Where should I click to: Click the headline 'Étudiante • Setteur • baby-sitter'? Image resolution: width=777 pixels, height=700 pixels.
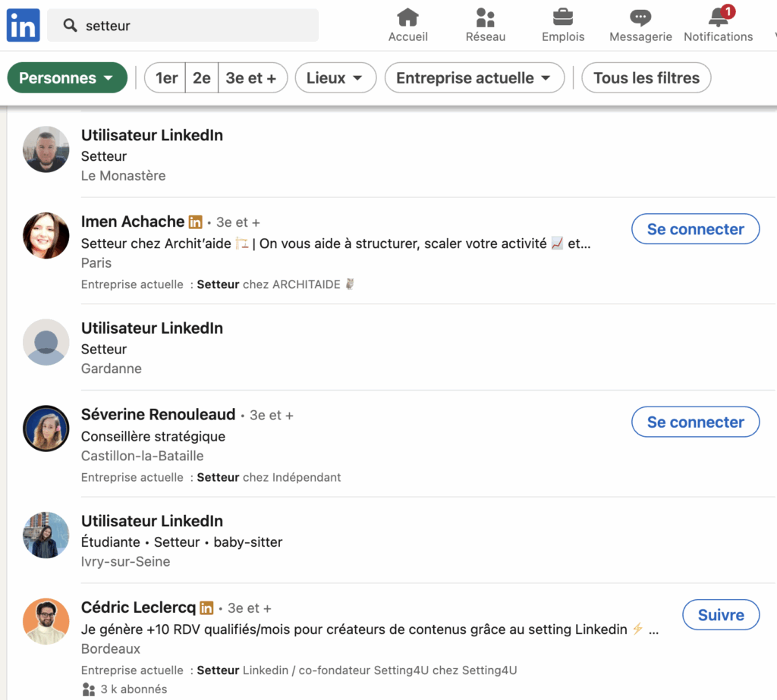tap(182, 542)
